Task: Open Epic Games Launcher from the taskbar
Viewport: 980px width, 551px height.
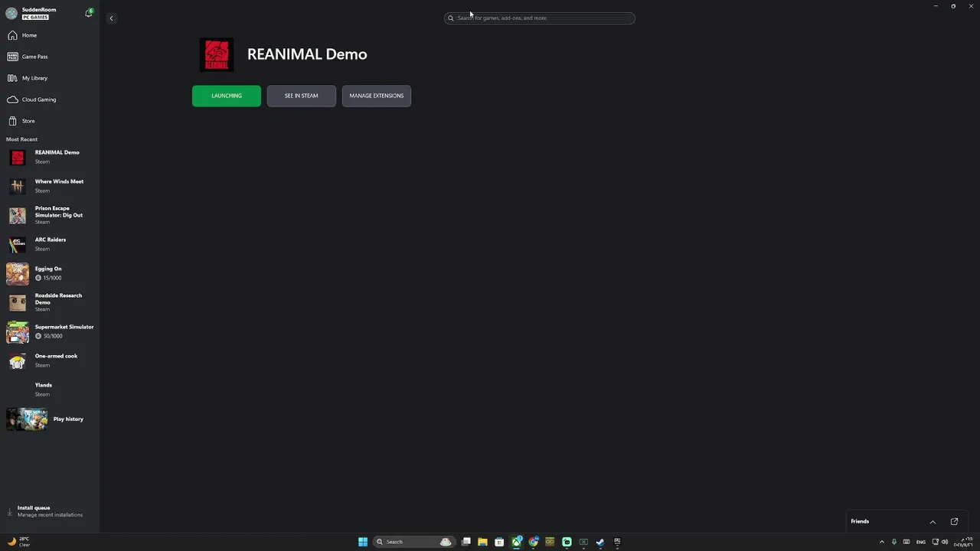Action: click(x=617, y=542)
